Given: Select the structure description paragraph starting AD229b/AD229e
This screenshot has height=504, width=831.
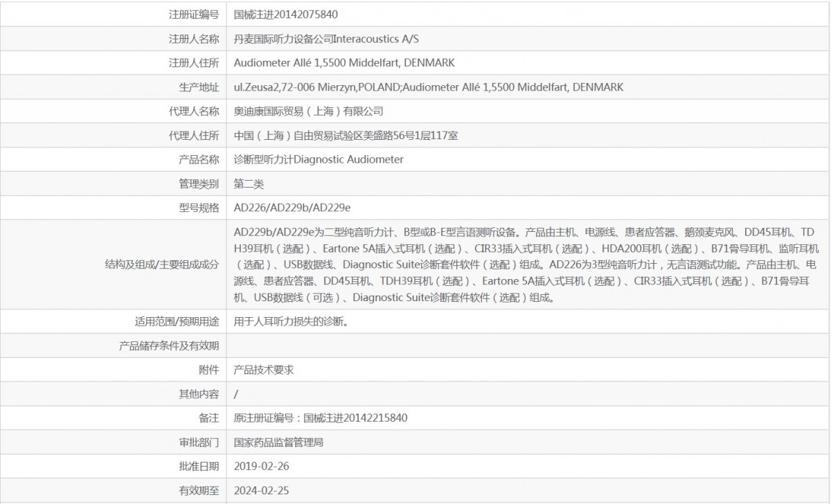Looking at the screenshot, I should pos(526,264).
